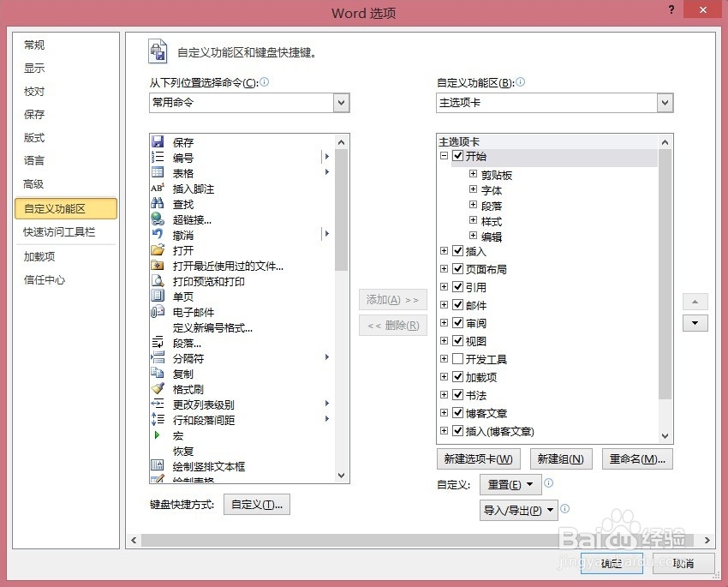
Task: Enable the 开发工具 tab checkbox
Action: [459, 360]
